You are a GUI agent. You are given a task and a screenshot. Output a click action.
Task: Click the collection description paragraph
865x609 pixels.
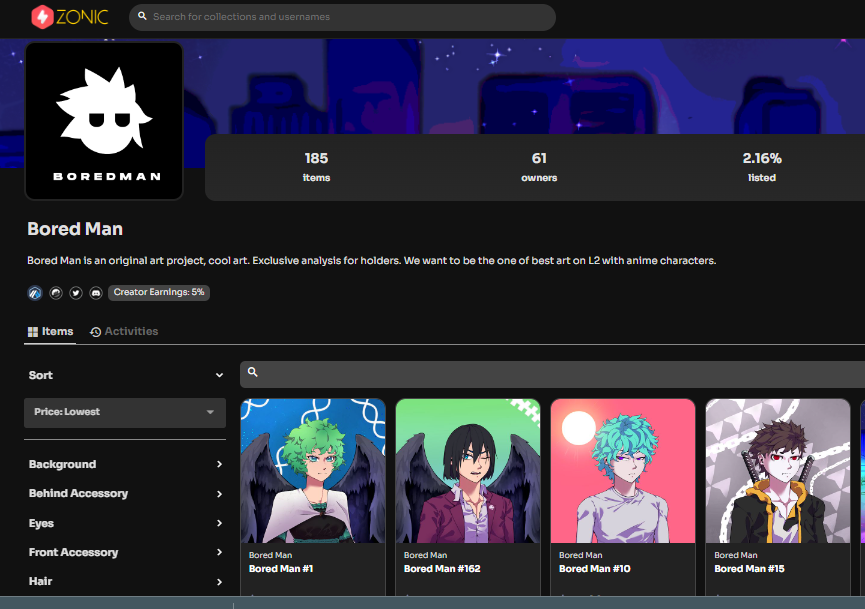click(x=371, y=260)
